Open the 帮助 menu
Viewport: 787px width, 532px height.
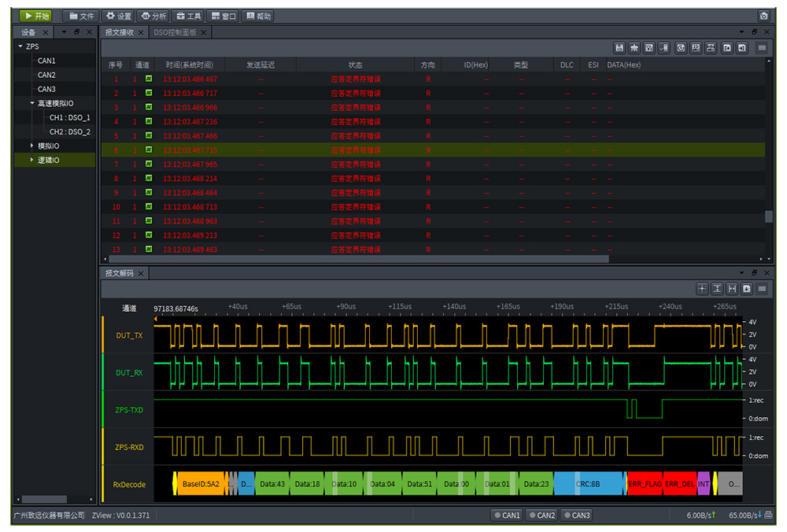258,16
